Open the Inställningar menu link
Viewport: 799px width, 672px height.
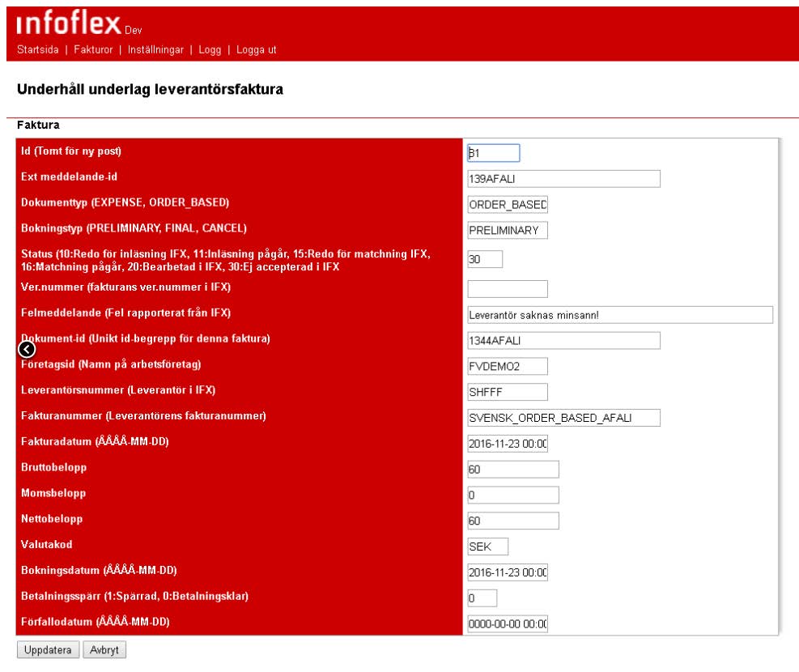(155, 50)
